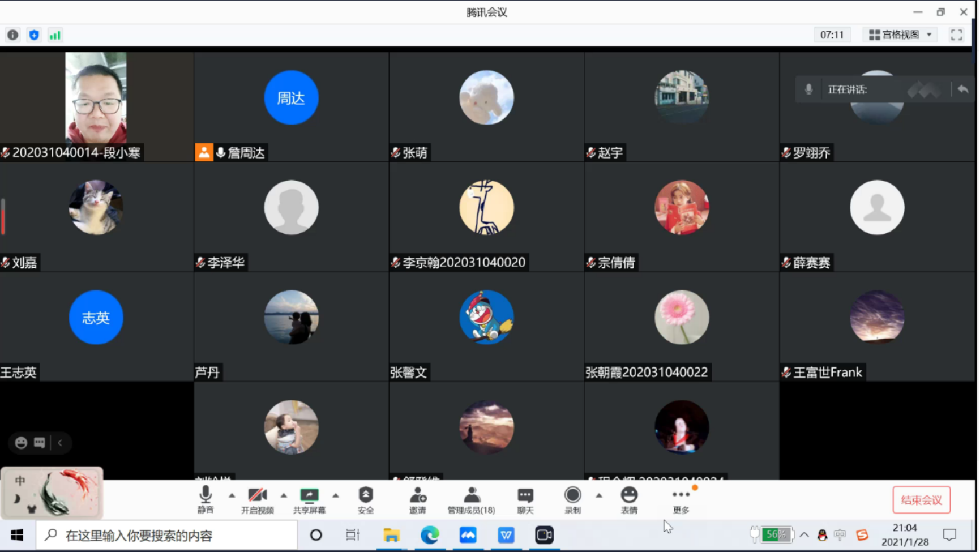The width and height of the screenshot is (980, 552).
Task: Click the blue security shield icon
Action: [34, 35]
